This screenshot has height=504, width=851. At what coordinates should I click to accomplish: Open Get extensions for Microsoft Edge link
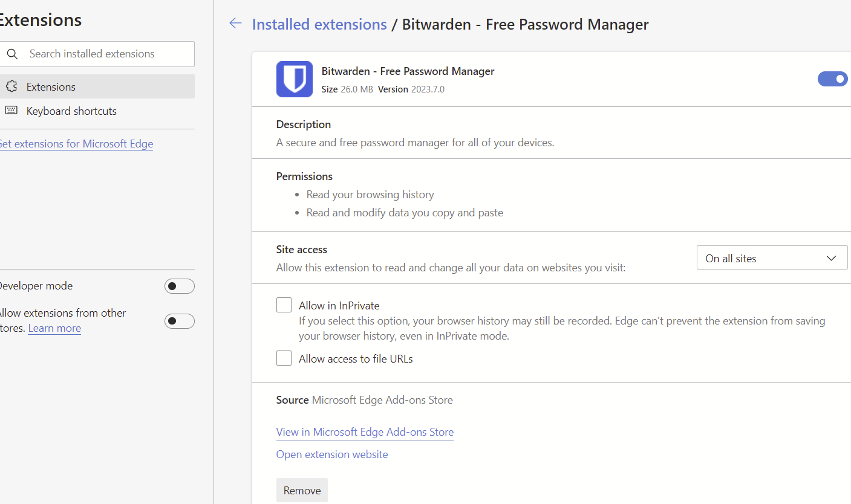76,144
